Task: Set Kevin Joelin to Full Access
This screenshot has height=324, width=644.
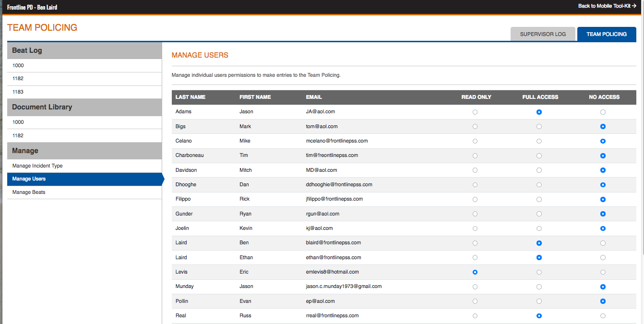Action: tap(539, 228)
